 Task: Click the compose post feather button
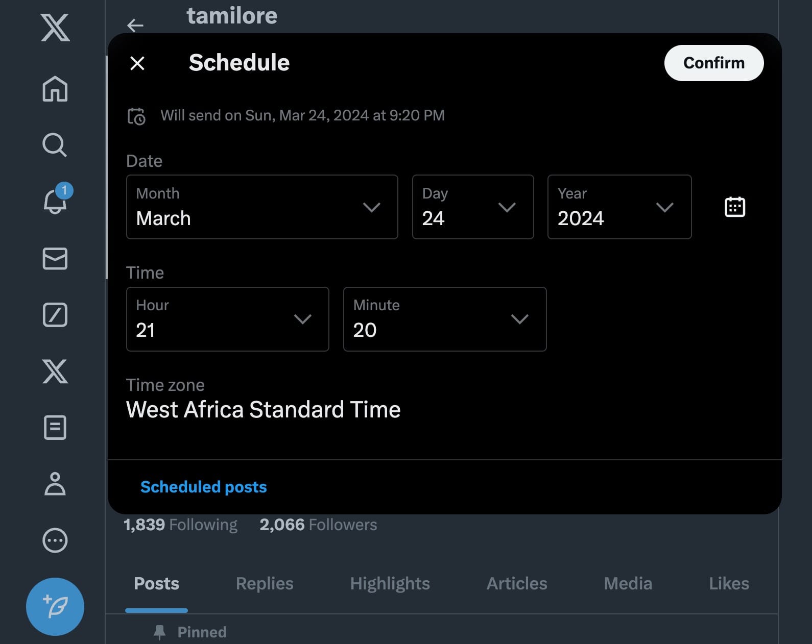tap(55, 606)
